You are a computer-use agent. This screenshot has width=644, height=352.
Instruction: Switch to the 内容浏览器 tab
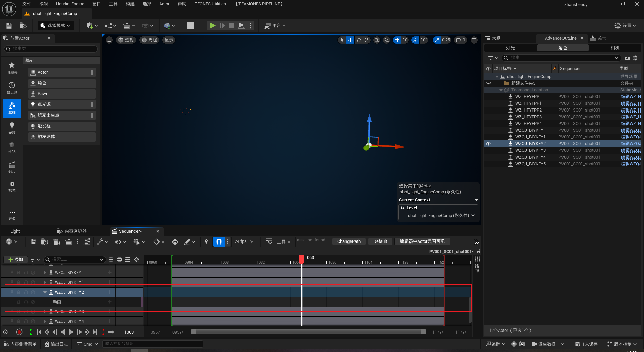(72, 231)
